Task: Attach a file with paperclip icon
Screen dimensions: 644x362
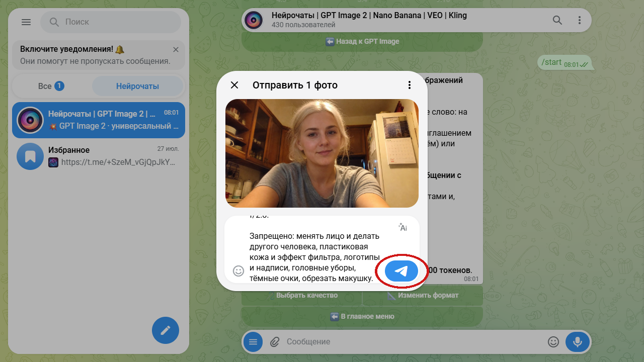Action: [x=275, y=342]
